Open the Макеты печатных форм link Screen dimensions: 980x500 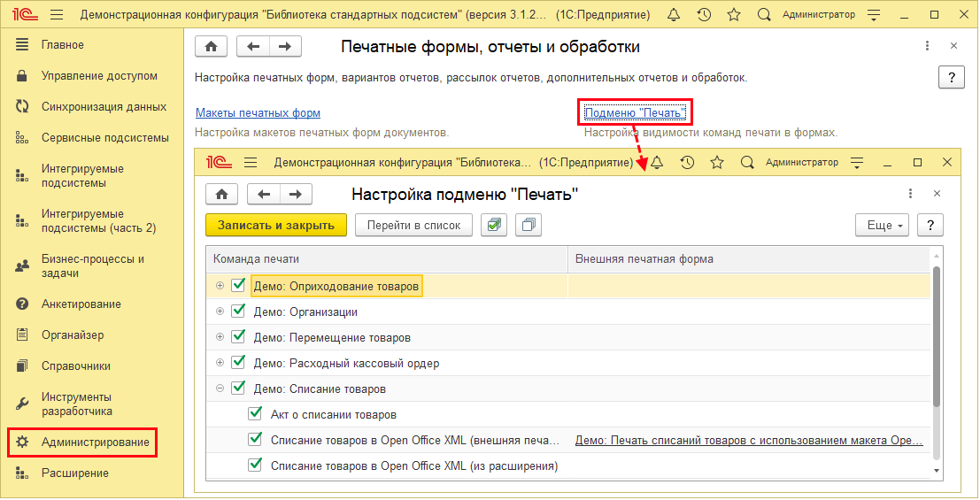pyautogui.click(x=258, y=113)
